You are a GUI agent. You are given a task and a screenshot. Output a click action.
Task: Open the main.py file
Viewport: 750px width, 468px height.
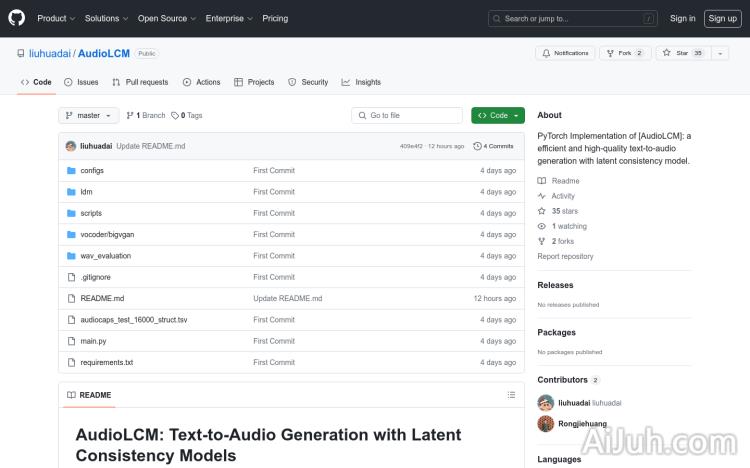[93, 341]
